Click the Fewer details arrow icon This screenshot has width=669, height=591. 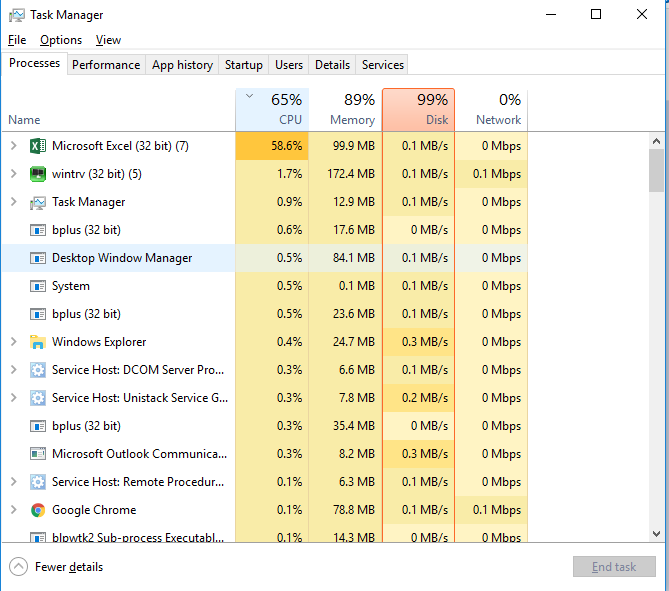[x=18, y=567]
